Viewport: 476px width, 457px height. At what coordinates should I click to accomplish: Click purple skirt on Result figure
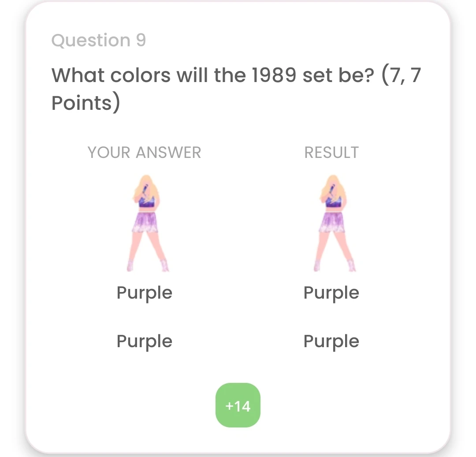pos(332,222)
